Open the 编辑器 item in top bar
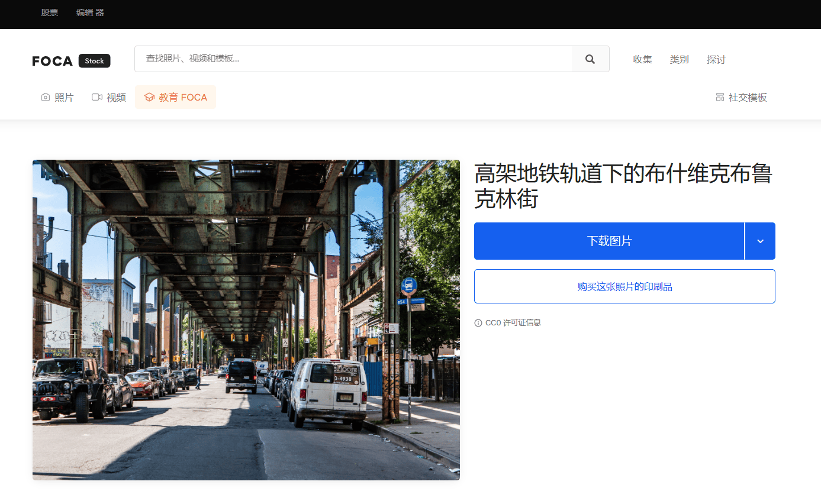Viewport: 821px width, 504px height. (x=90, y=12)
